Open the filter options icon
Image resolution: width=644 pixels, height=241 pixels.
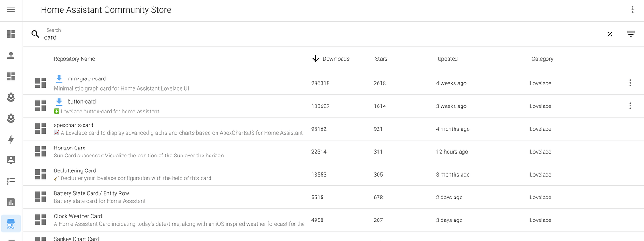[631, 34]
